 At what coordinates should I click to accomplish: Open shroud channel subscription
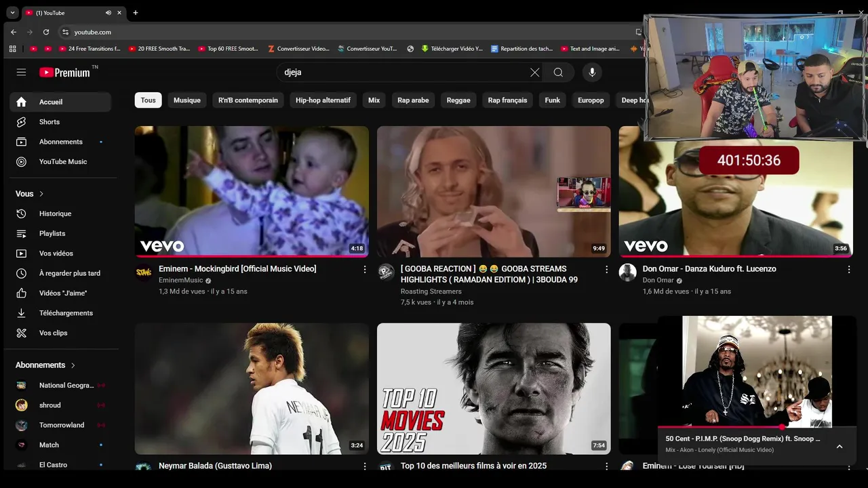(x=60, y=405)
